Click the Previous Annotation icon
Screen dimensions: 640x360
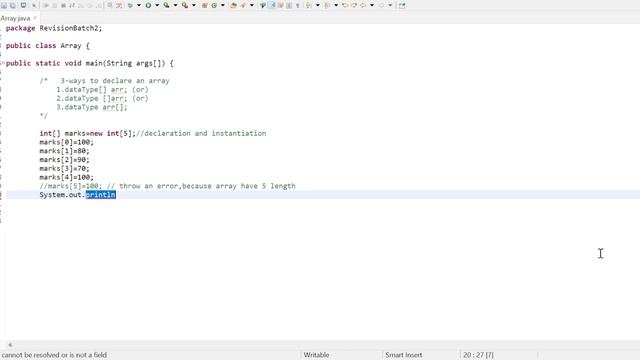(327, 5)
